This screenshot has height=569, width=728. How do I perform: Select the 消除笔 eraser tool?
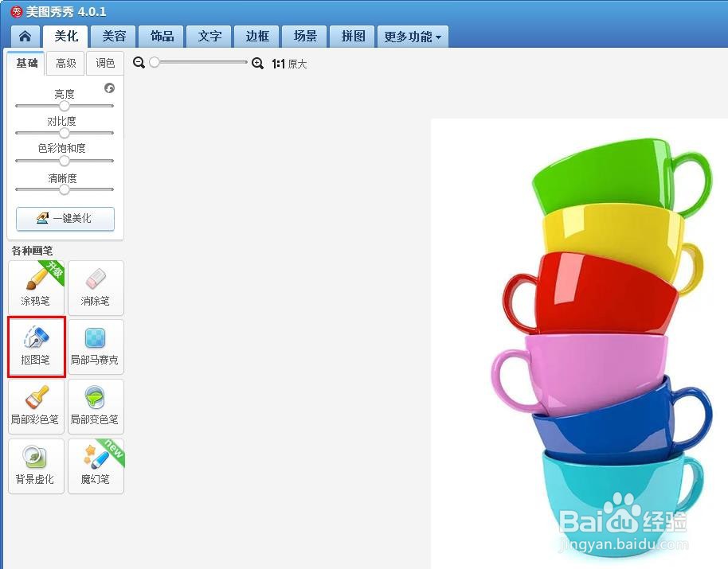(x=96, y=287)
